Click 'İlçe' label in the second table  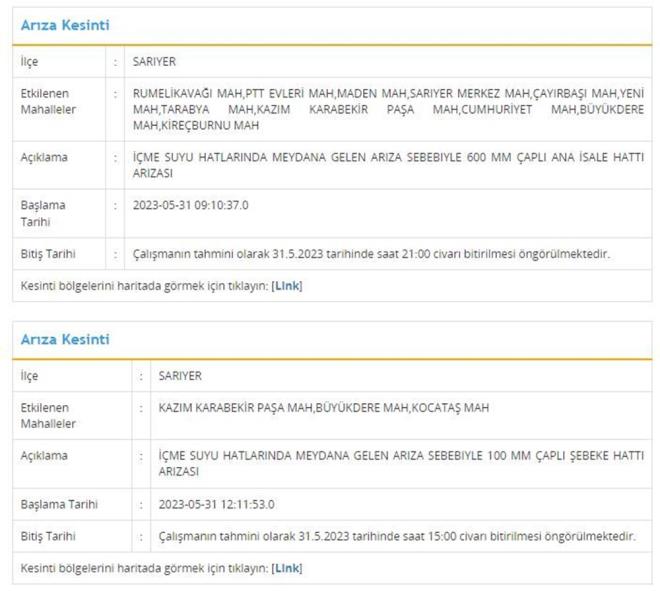[x=30, y=376]
